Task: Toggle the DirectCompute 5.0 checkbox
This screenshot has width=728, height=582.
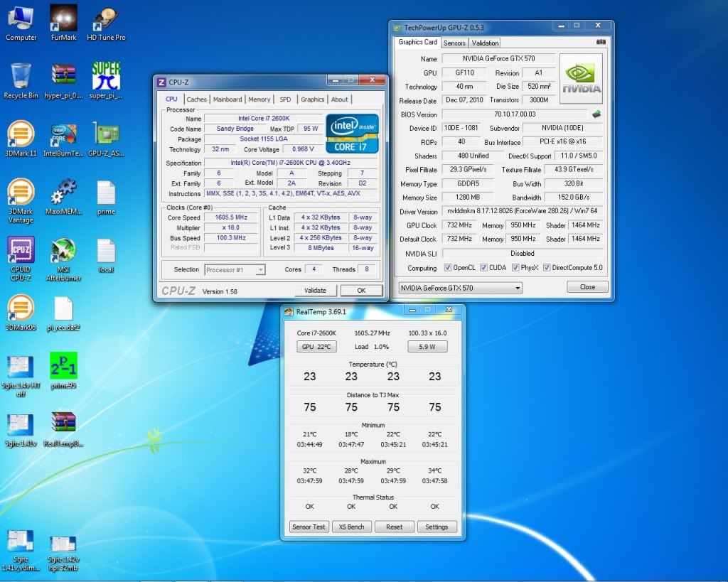Action: click(547, 268)
